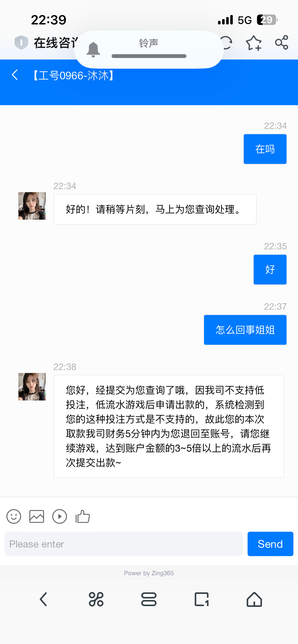Tap the "Power by Zing365" link
Image resolution: width=298 pixels, height=644 pixels.
[149, 573]
